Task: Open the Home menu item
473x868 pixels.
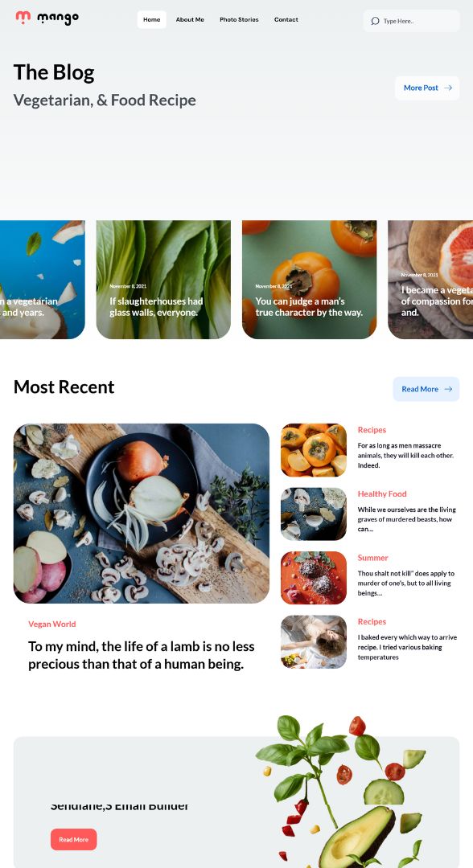Action: pos(152,19)
